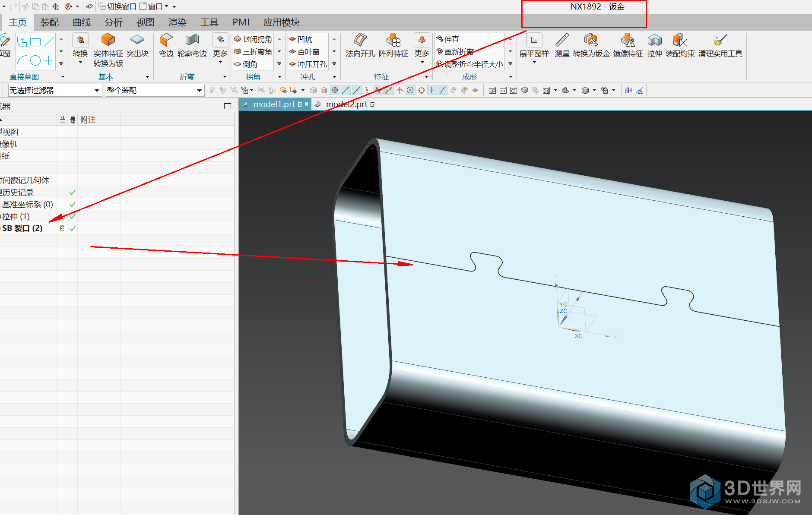Select the 重新折弯 rebend command
The width and height of the screenshot is (812, 515).
click(x=455, y=52)
